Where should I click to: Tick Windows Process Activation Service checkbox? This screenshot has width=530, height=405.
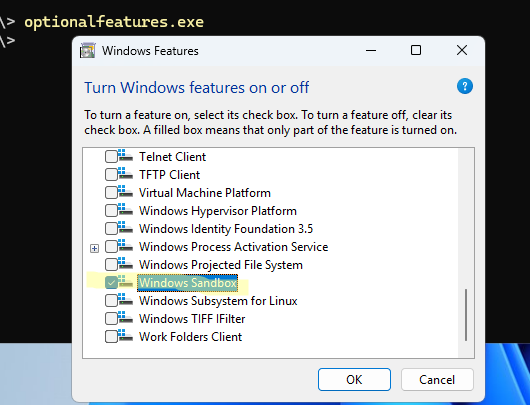click(x=111, y=247)
